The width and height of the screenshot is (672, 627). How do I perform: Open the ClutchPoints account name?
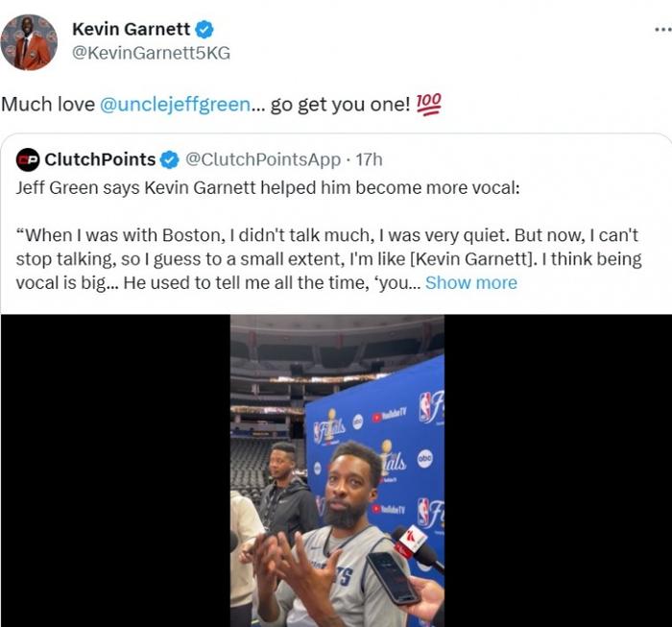[100, 159]
